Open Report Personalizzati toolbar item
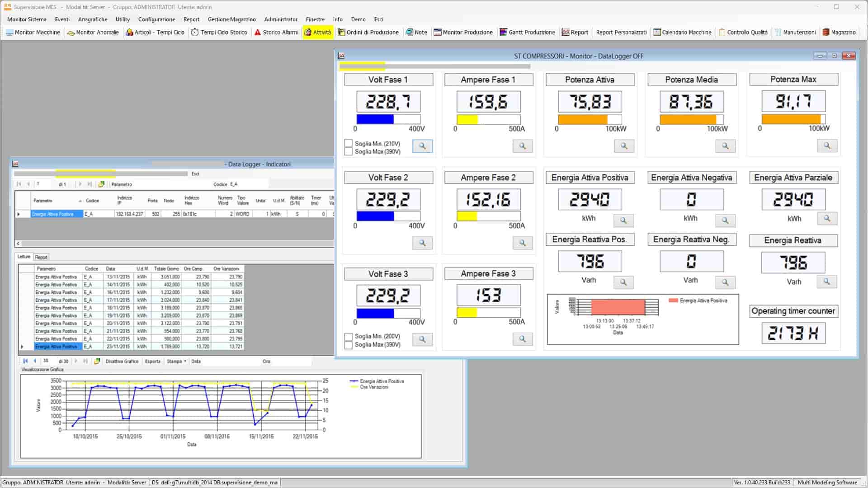The height and width of the screenshot is (488, 868). point(621,33)
